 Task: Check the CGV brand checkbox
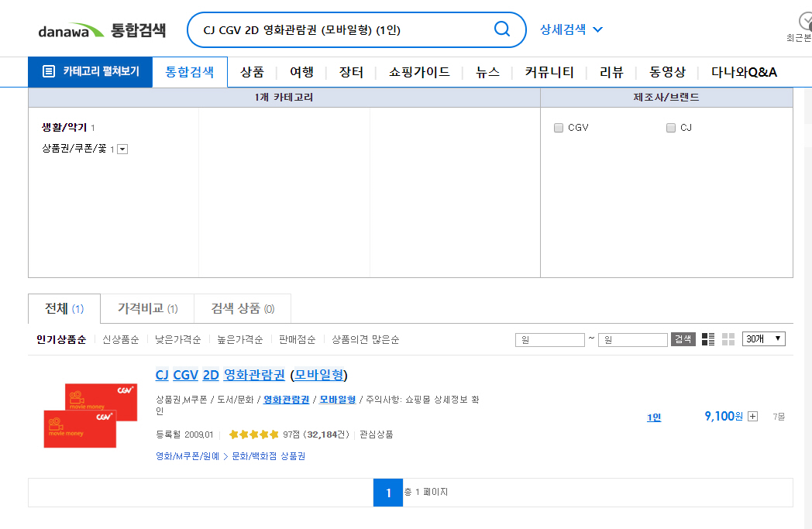[x=558, y=128]
